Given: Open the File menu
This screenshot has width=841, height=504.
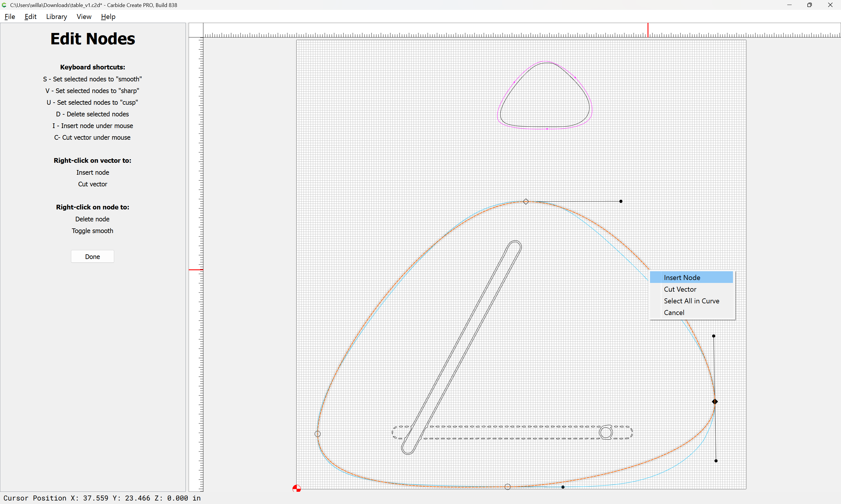Looking at the screenshot, I should coord(10,17).
